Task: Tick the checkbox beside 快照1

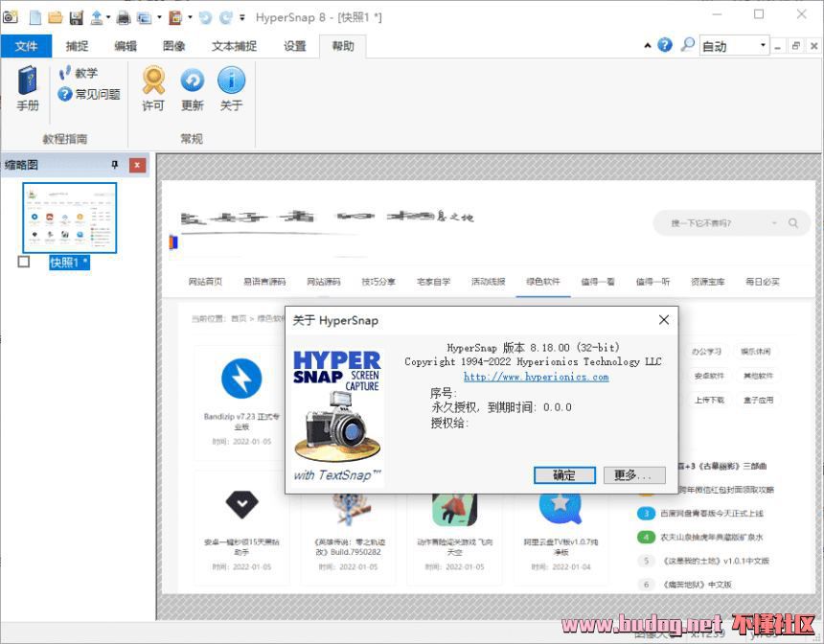Action: [24, 262]
